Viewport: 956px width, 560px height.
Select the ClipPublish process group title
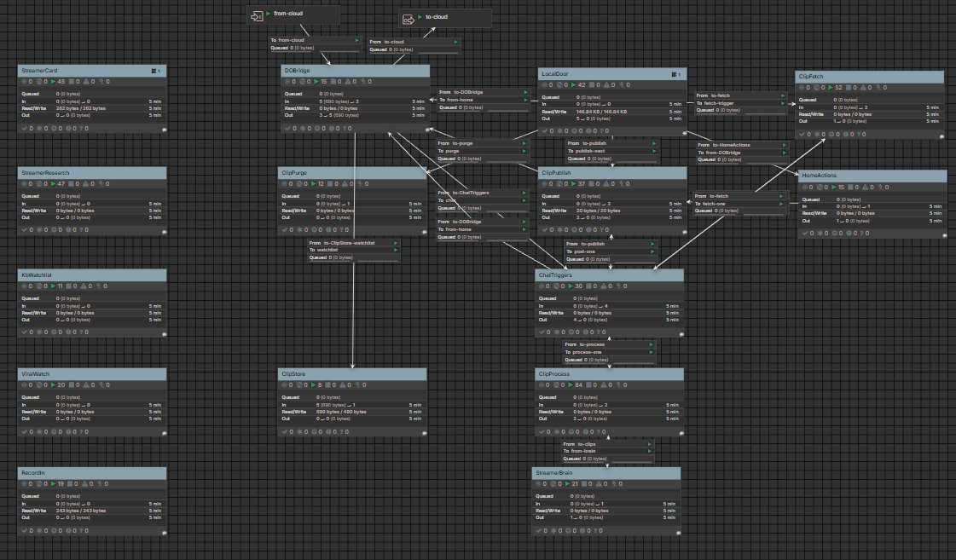point(556,173)
